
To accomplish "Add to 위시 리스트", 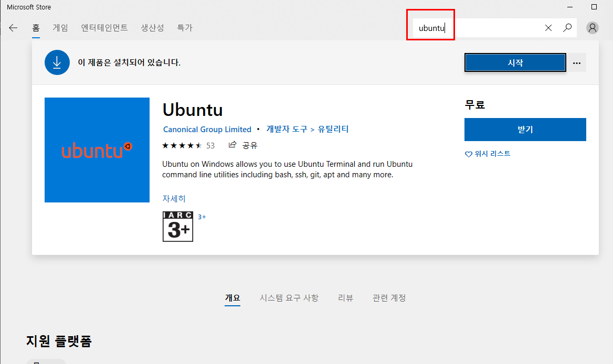I will point(492,154).
